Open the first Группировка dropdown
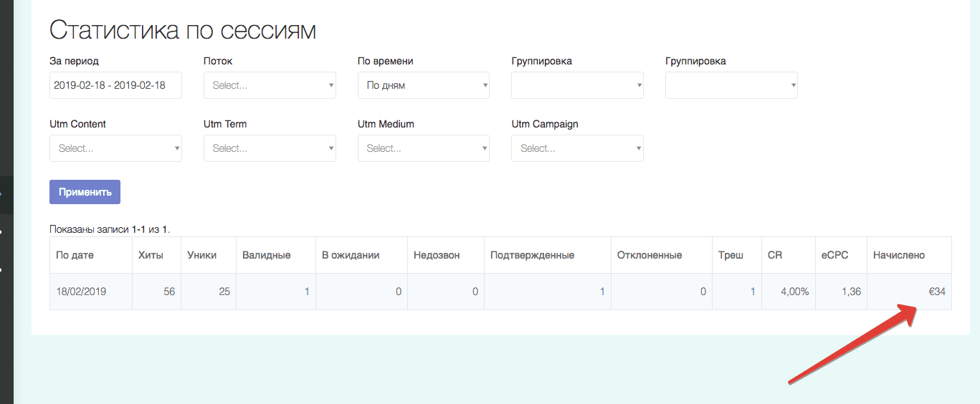The width and height of the screenshot is (980, 404). [x=577, y=85]
